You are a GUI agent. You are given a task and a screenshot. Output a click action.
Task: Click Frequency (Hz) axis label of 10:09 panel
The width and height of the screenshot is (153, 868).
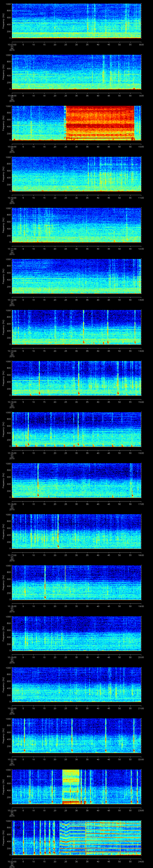coord(3,123)
